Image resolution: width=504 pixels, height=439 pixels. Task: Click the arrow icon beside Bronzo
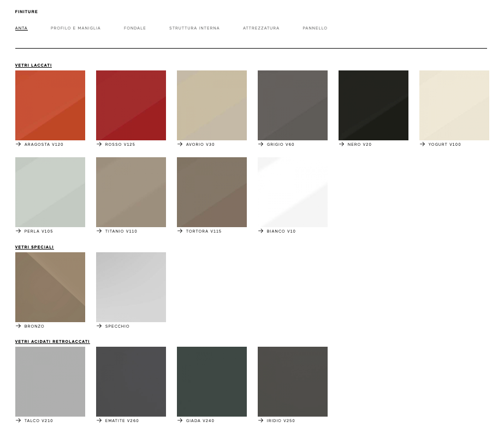click(x=19, y=326)
